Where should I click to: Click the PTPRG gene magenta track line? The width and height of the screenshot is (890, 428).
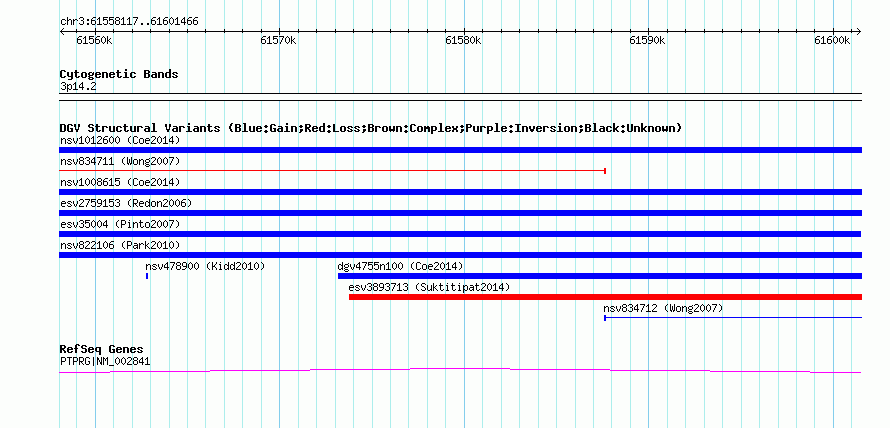point(460,371)
